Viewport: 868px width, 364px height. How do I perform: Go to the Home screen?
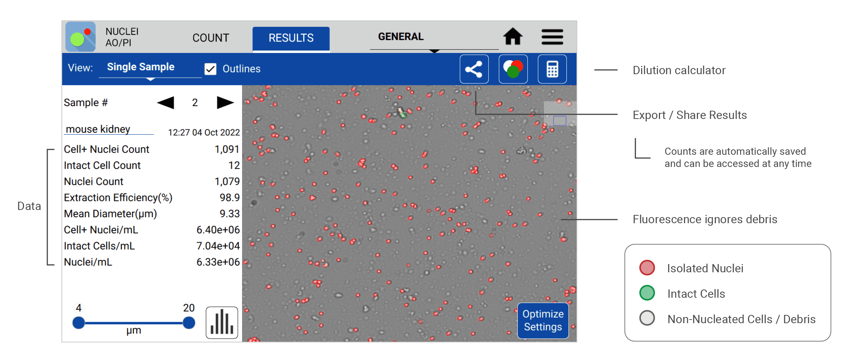513,36
